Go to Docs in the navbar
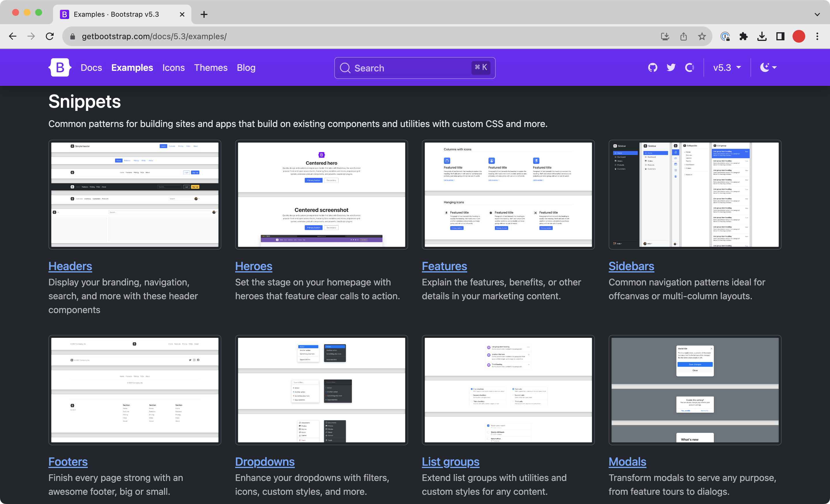This screenshot has width=830, height=504. coord(91,68)
